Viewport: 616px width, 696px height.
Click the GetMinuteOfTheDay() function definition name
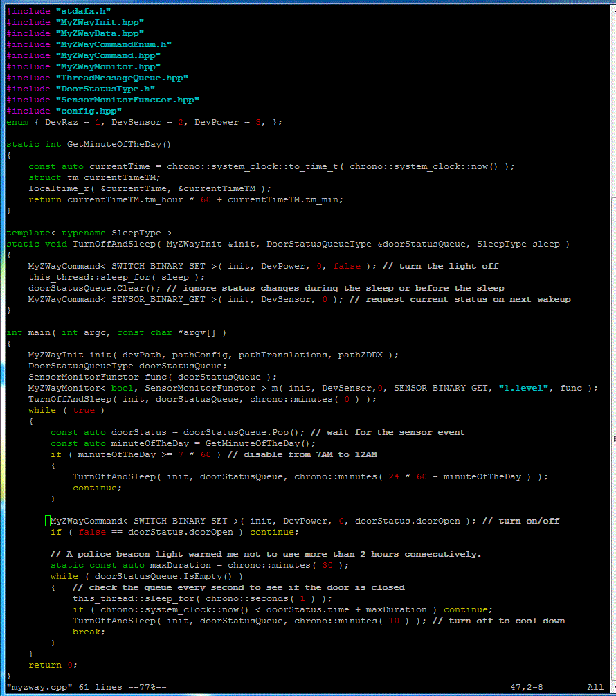point(119,144)
